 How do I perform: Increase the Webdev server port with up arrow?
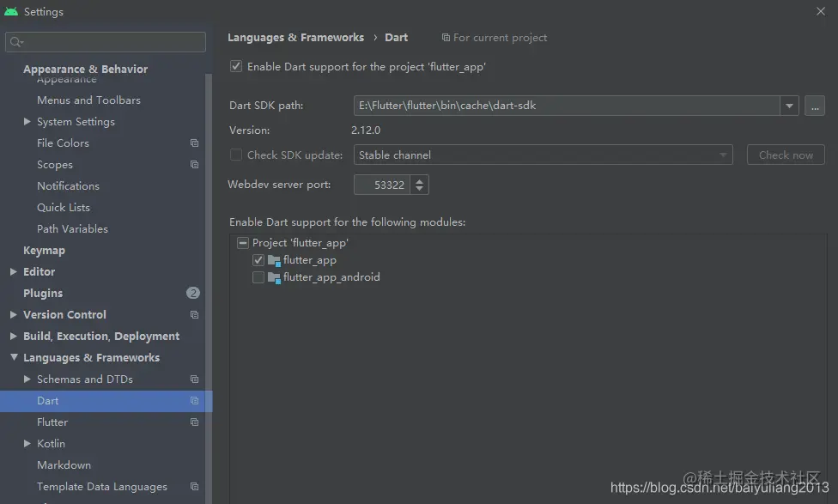[420, 180]
